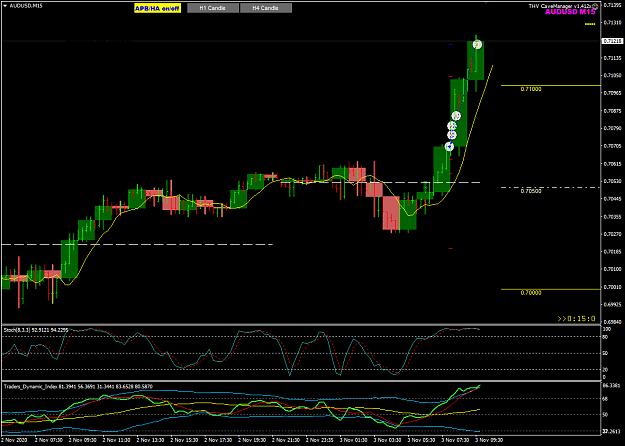This screenshot has height=446, width=625.
Task: Click the H4 Candle button
Action: click(266, 8)
